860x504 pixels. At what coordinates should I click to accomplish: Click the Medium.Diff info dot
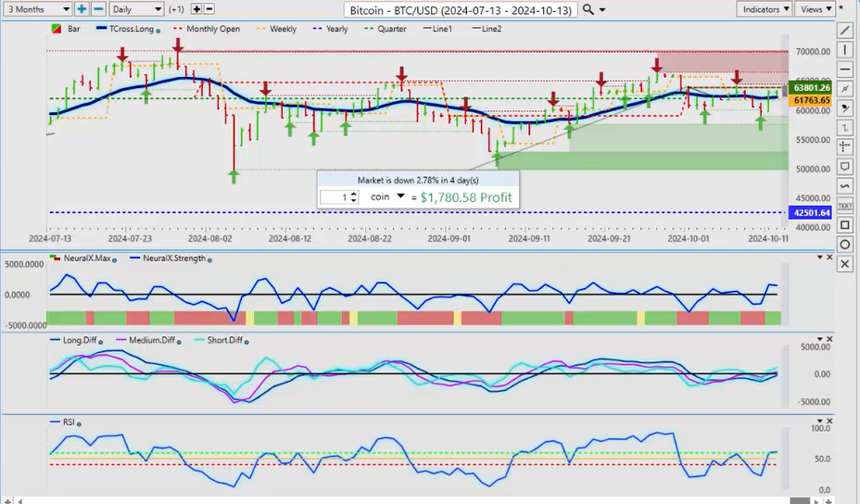pyautogui.click(x=179, y=342)
